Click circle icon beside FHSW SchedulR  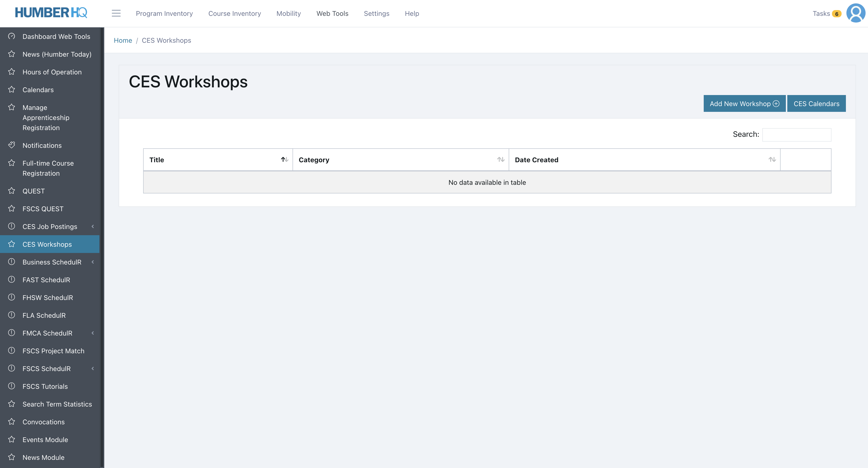pos(12,297)
